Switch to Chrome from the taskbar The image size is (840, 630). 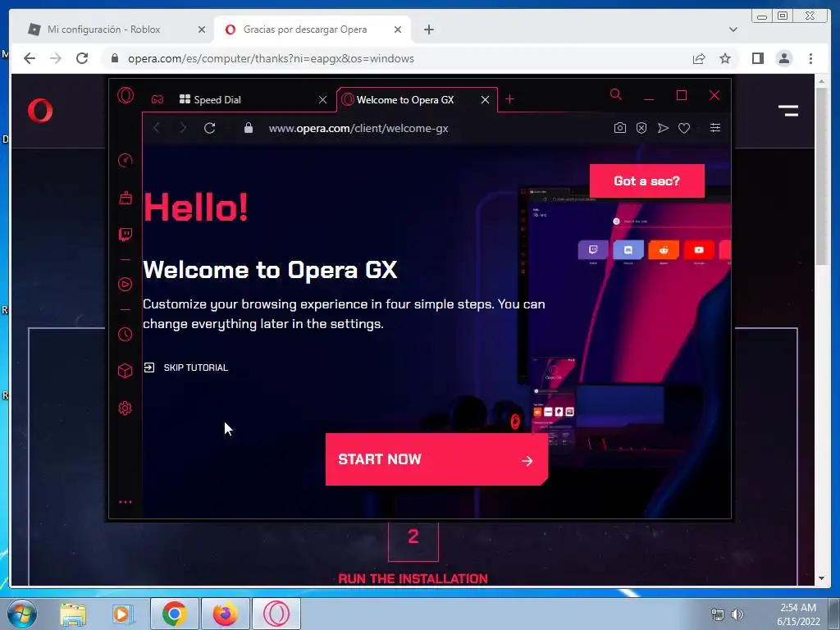(x=175, y=614)
